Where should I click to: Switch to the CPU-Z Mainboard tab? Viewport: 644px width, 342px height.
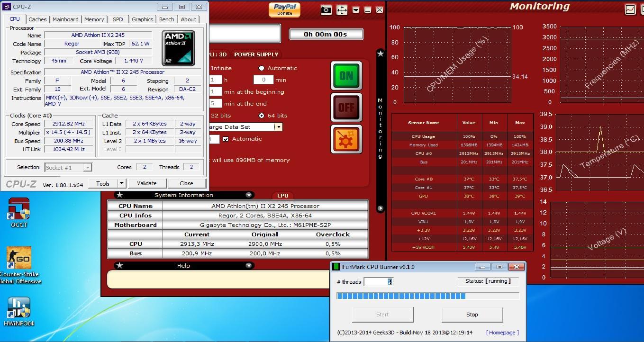65,19
